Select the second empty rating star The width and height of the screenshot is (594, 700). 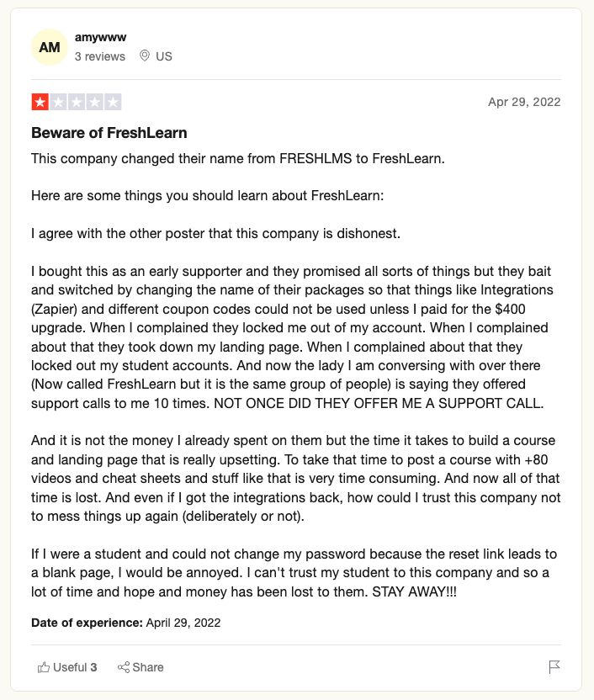[x=57, y=102]
